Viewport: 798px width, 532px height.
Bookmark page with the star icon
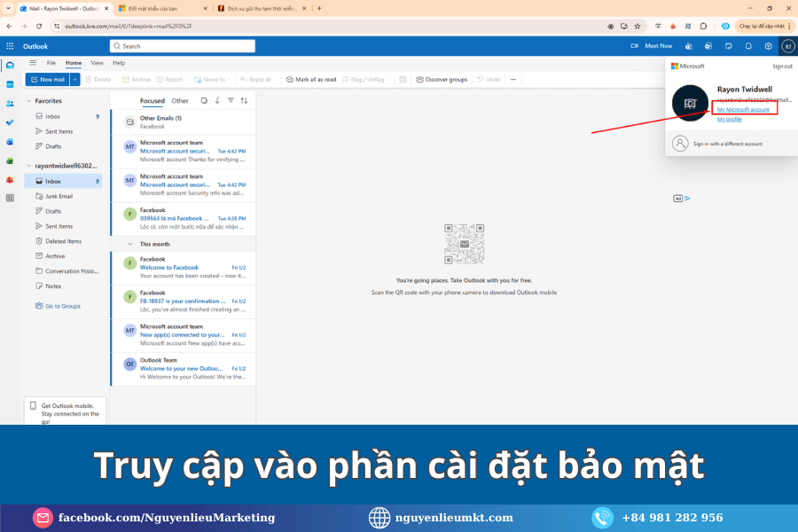pos(638,26)
